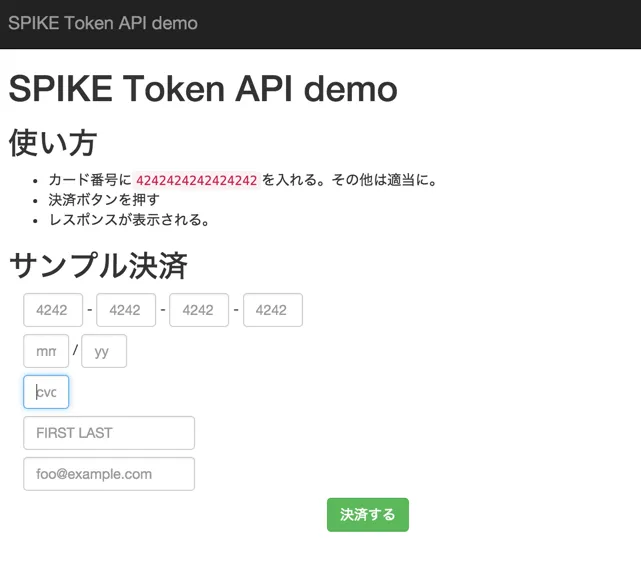Click the sample card number 4242424242424242 code

point(196,181)
